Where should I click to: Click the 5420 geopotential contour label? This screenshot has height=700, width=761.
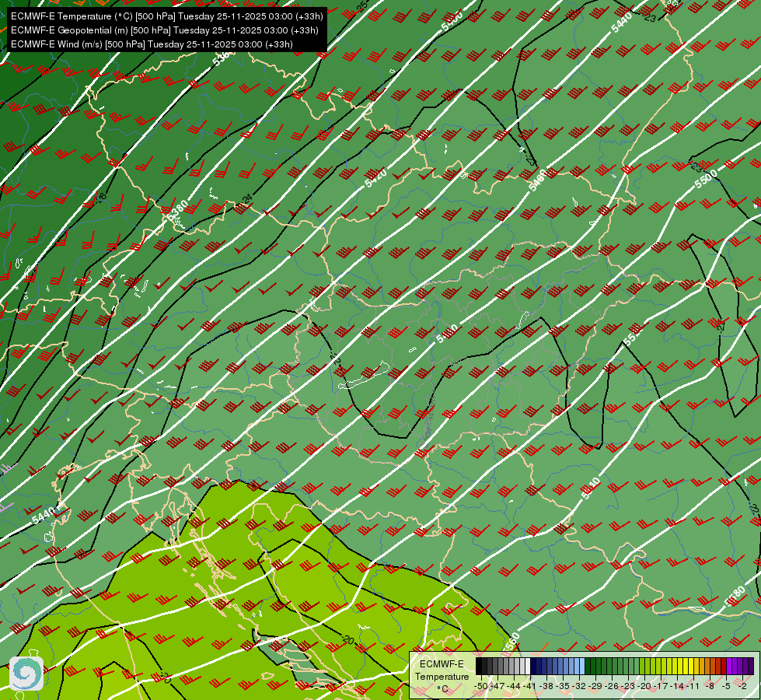click(x=376, y=178)
